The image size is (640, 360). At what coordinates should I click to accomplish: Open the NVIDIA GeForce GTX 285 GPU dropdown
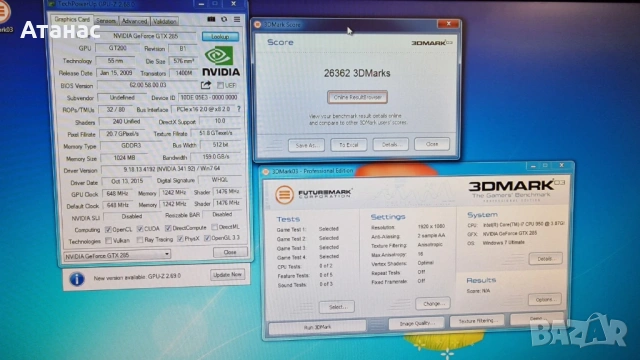(x=118, y=256)
